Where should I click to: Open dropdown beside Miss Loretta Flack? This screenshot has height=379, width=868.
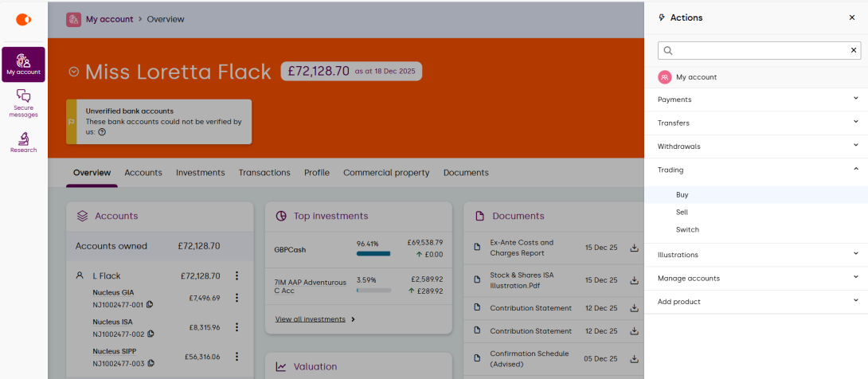click(x=74, y=72)
